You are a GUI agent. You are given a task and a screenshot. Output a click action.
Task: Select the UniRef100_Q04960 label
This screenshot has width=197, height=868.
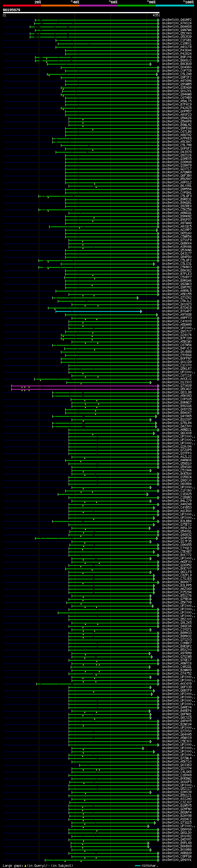(x=177, y=67)
